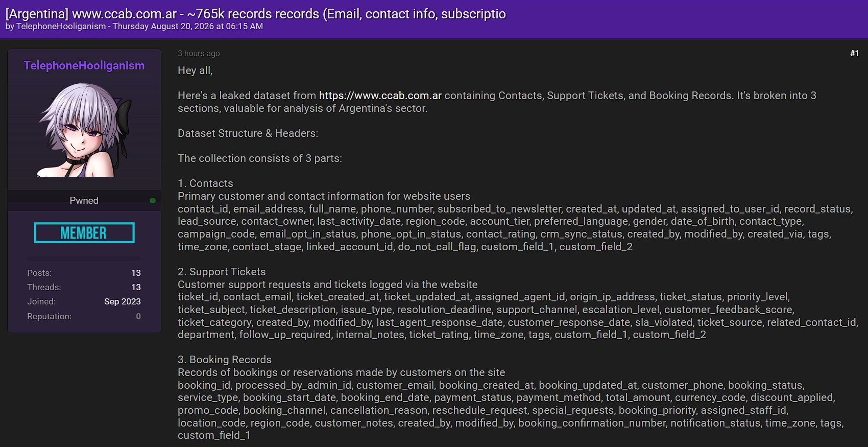Screen dimensions: 868x447
Task: Click the #1 post number permalink
Action: (854, 53)
